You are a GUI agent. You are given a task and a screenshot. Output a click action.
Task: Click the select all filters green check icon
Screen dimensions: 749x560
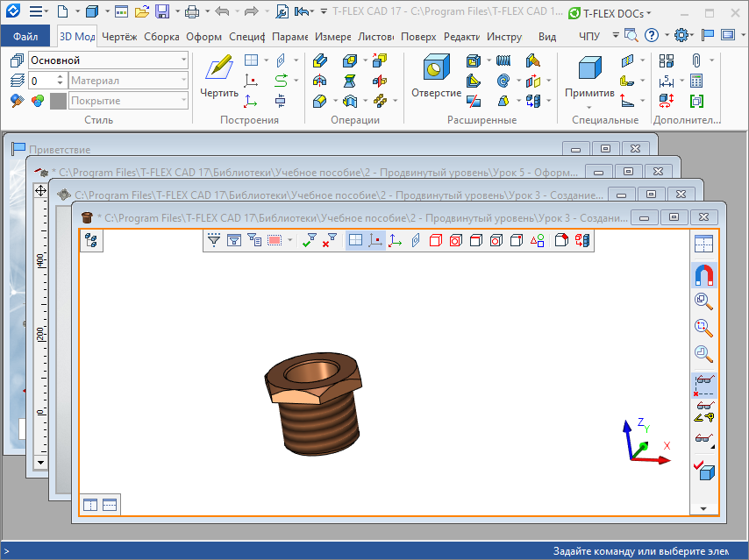click(x=310, y=240)
